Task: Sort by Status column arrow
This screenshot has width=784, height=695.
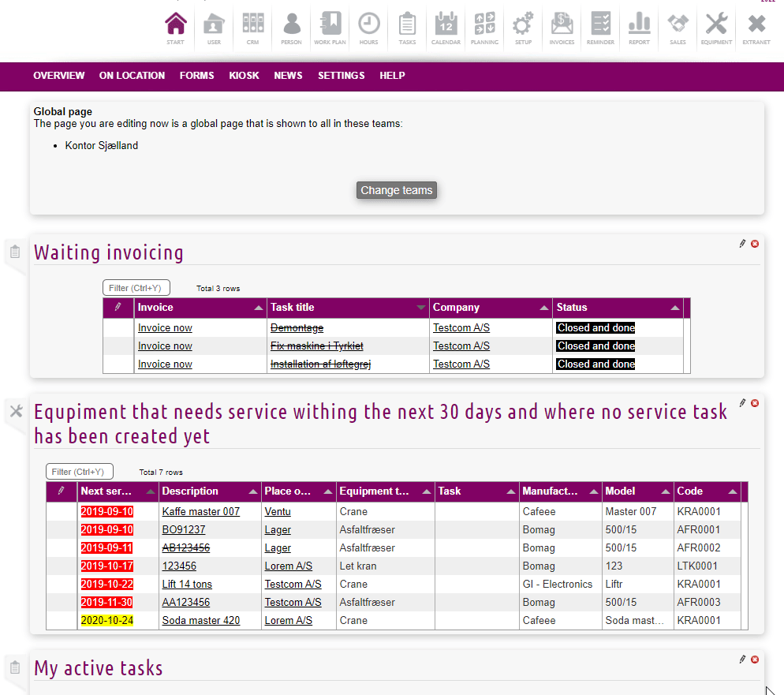Action: (x=674, y=308)
